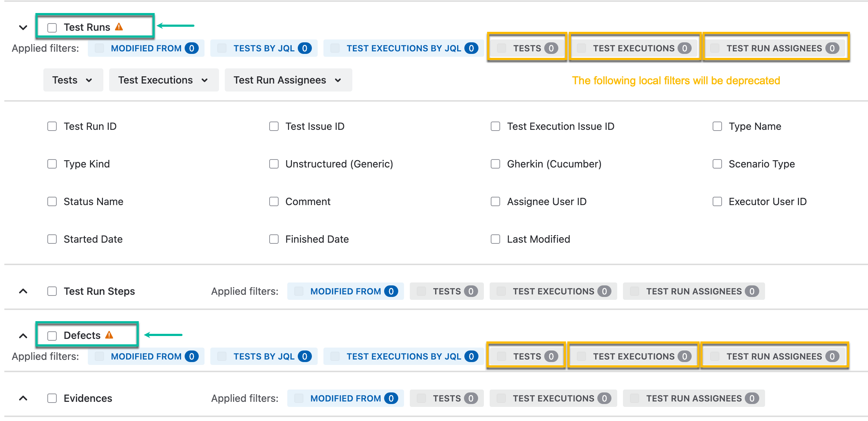Click the warning icon beside Defects
Screen dimensions: 868x421
109,335
